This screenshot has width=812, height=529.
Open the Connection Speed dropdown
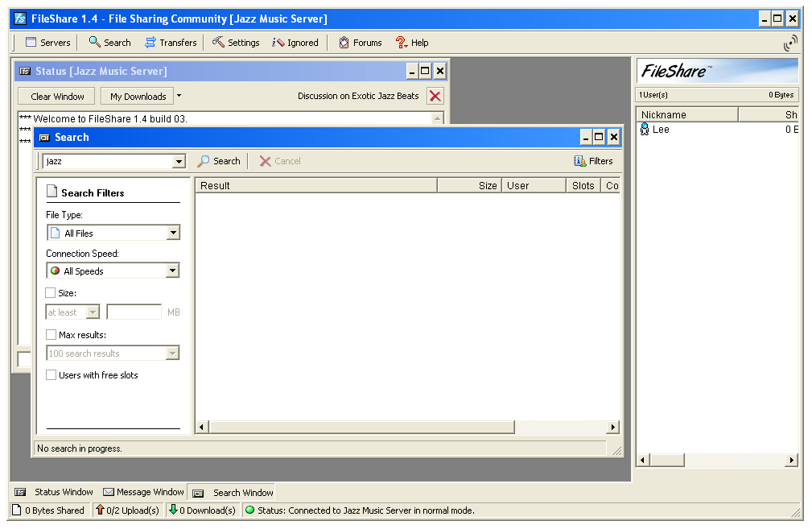pos(172,271)
